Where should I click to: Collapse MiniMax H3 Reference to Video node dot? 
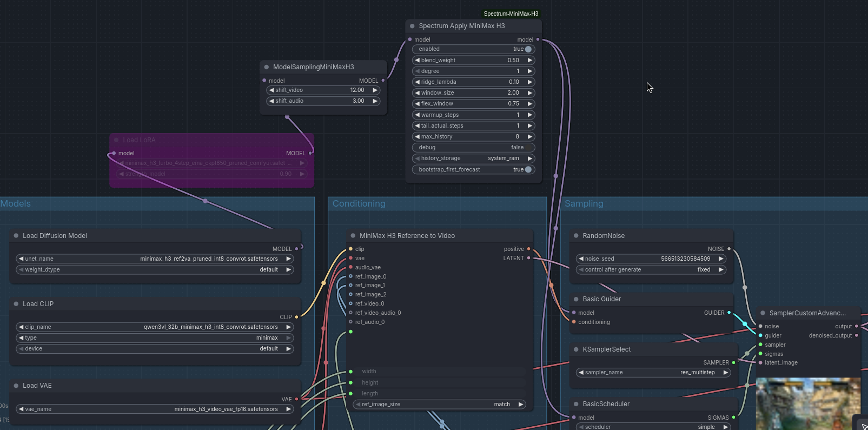(x=353, y=236)
